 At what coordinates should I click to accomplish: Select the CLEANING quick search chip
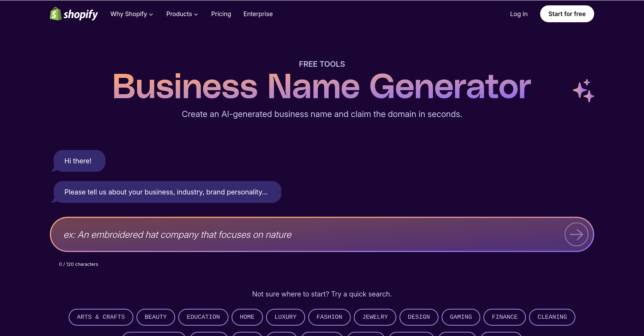pyautogui.click(x=552, y=317)
